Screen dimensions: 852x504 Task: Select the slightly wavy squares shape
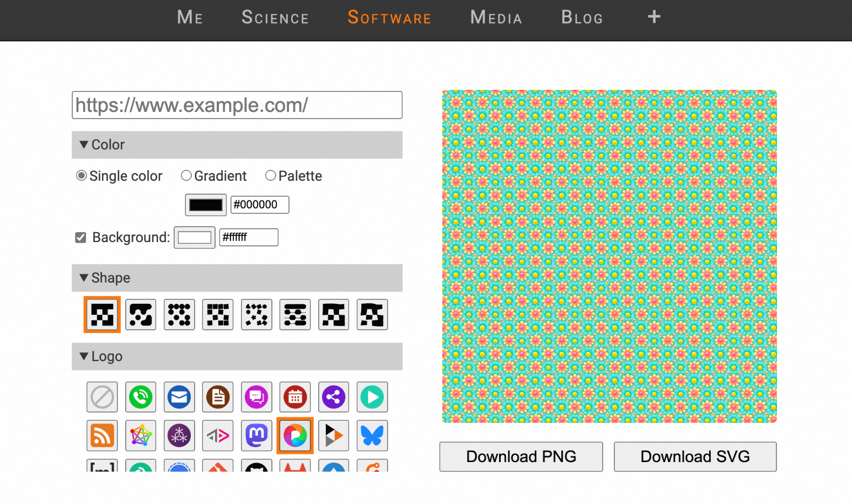pyautogui.click(x=334, y=315)
